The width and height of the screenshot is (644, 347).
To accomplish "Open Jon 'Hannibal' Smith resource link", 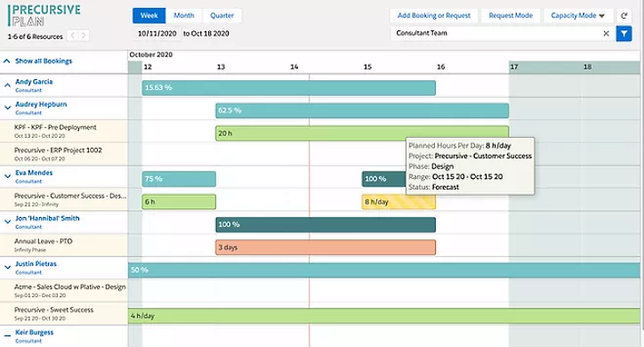I will [x=47, y=219].
